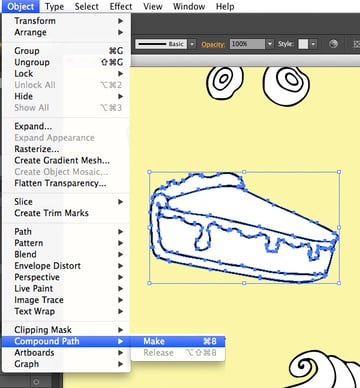Expand the Slice submenu
The image size is (360, 388).
[x=66, y=202]
